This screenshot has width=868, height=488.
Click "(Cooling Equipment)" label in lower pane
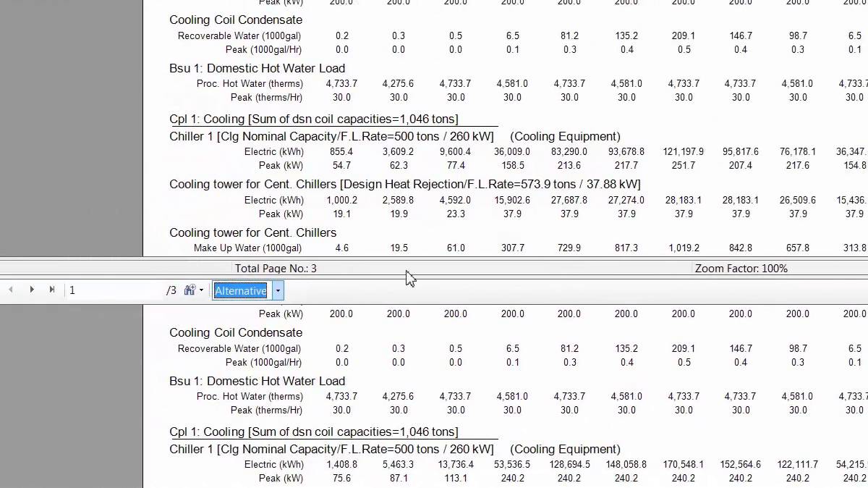(565, 449)
